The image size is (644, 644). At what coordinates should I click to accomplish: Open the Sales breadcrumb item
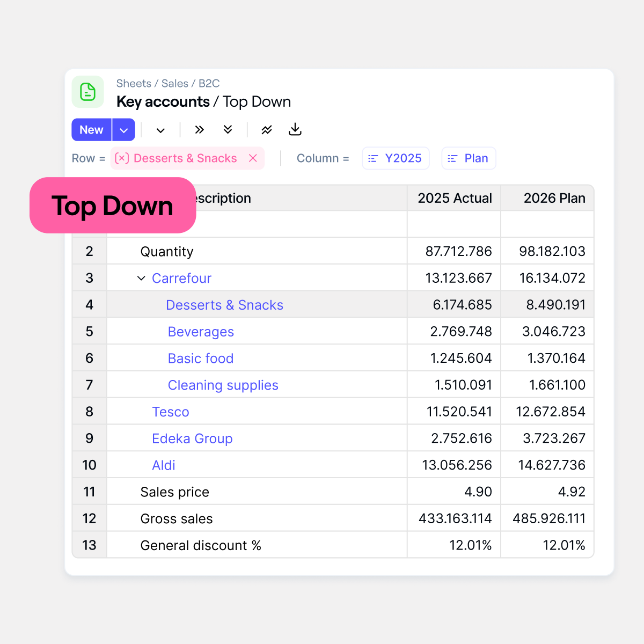point(175,83)
